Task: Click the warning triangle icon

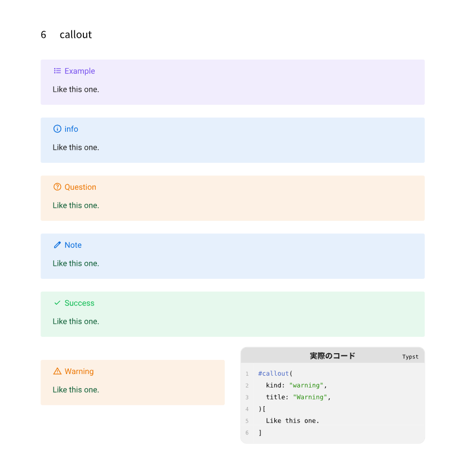Action: (57, 371)
